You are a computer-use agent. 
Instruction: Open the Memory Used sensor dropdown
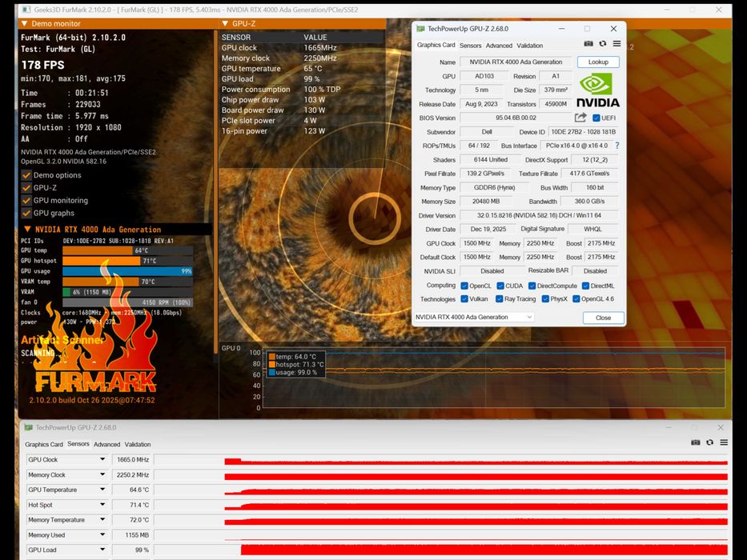click(102, 534)
